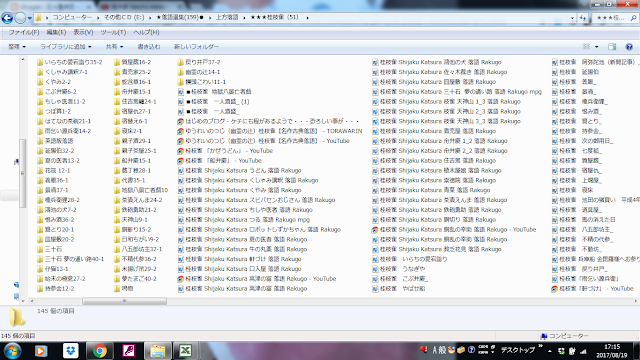Click その他ＣＤ (E:) breadcrumb segment
The width and height of the screenshot is (640, 360).
(x=124, y=17)
